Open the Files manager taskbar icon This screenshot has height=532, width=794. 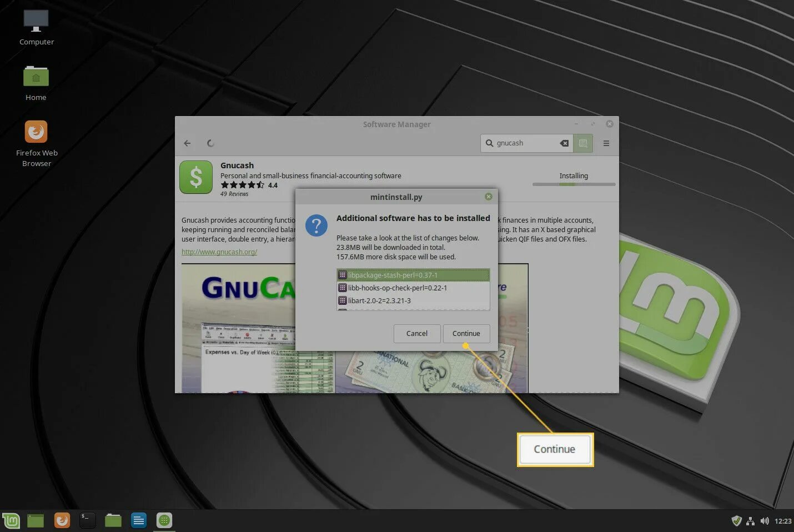tap(113, 520)
